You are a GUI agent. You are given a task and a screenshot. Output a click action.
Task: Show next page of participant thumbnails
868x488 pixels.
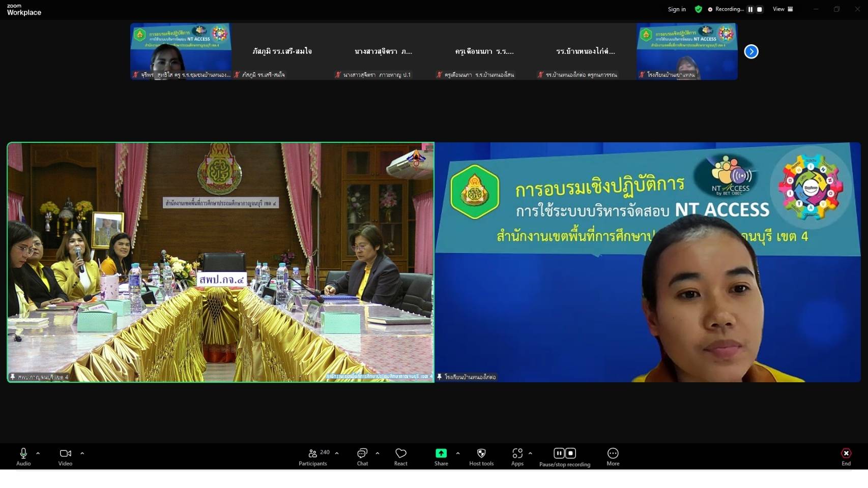pos(751,51)
